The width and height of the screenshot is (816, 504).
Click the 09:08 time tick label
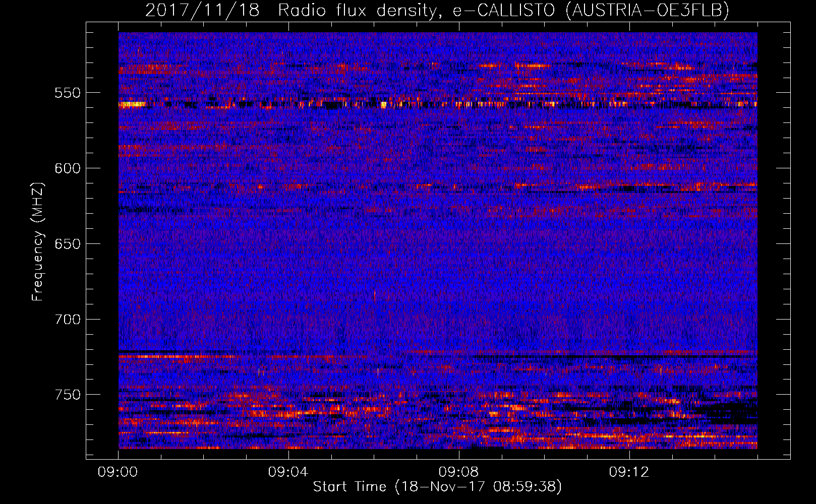459,472
